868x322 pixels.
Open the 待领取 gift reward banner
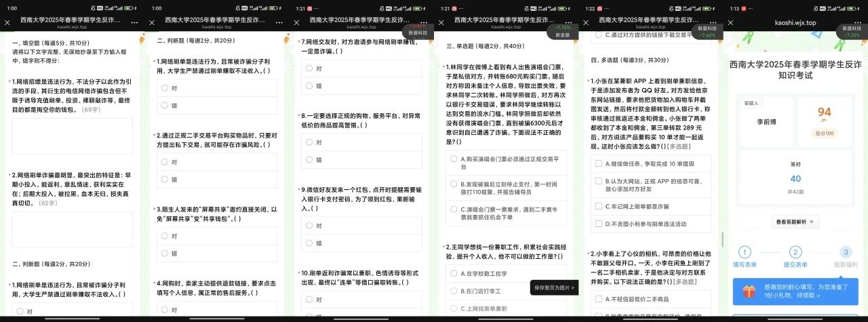(795, 291)
